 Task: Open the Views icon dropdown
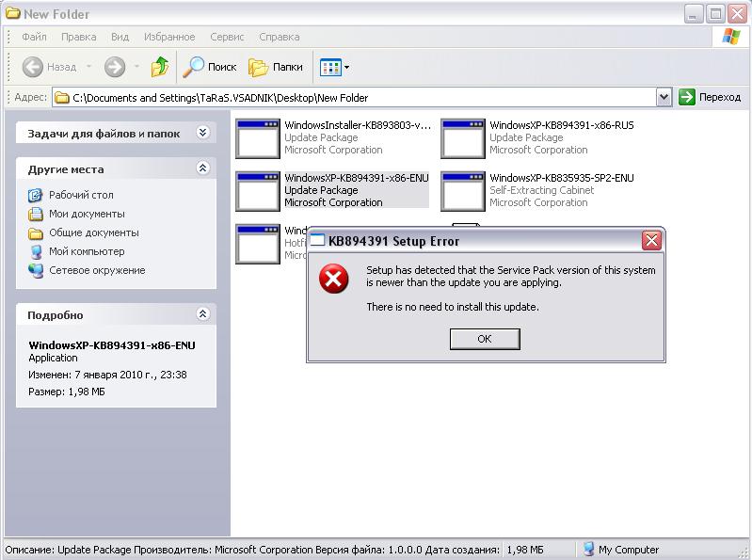334,67
